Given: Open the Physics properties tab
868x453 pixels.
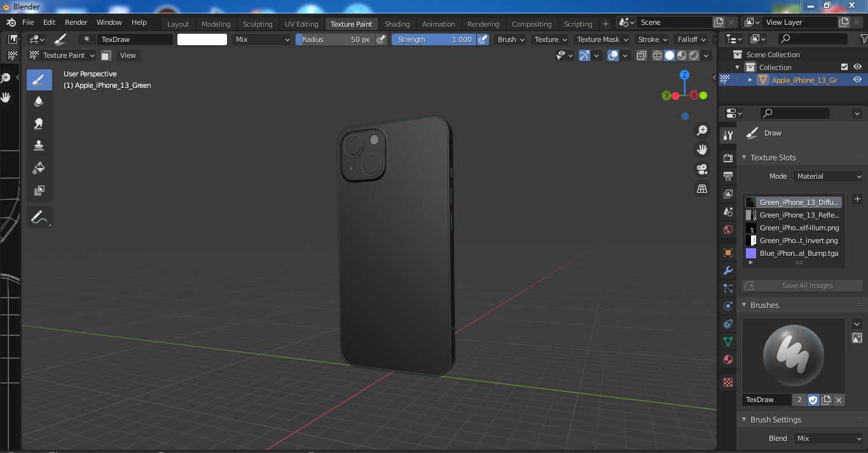Looking at the screenshot, I should click(728, 306).
